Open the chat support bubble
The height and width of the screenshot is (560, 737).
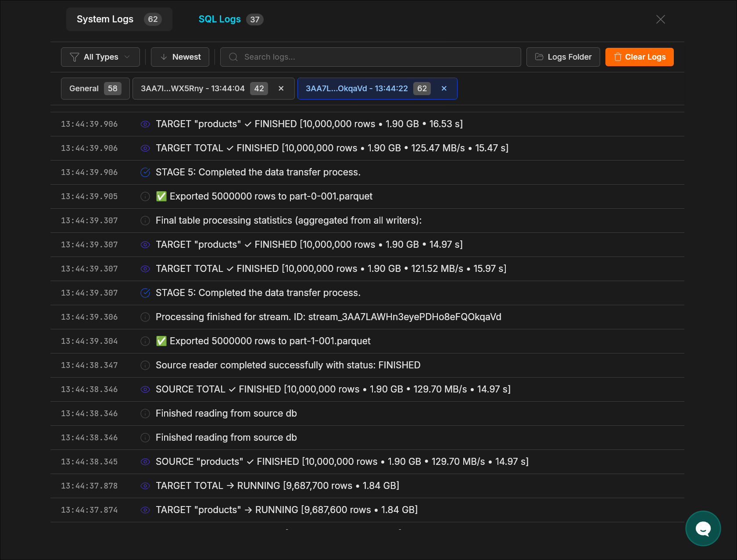click(x=703, y=528)
